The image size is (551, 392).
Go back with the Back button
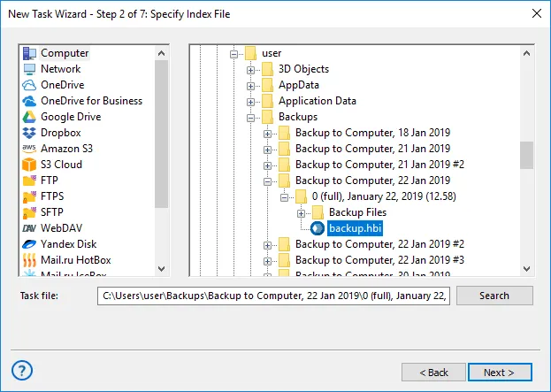click(433, 372)
